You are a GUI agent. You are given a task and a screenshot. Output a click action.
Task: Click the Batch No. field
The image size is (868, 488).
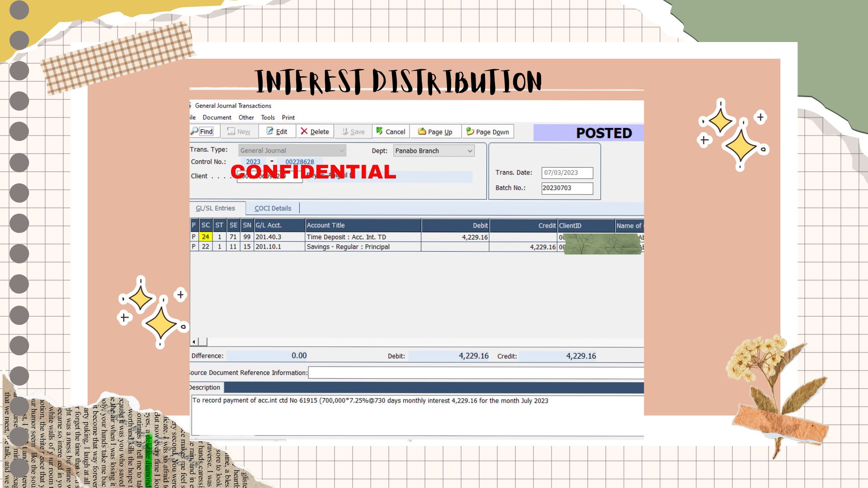tap(567, 188)
